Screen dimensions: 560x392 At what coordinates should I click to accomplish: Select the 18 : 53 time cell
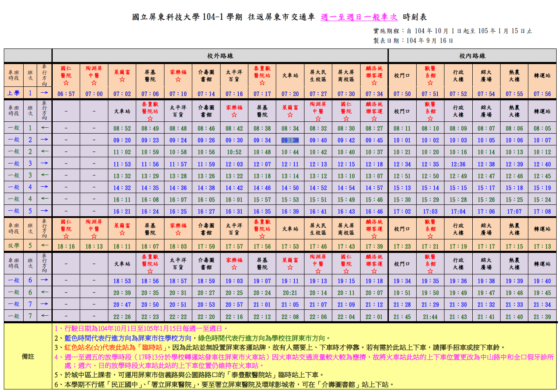point(122,281)
